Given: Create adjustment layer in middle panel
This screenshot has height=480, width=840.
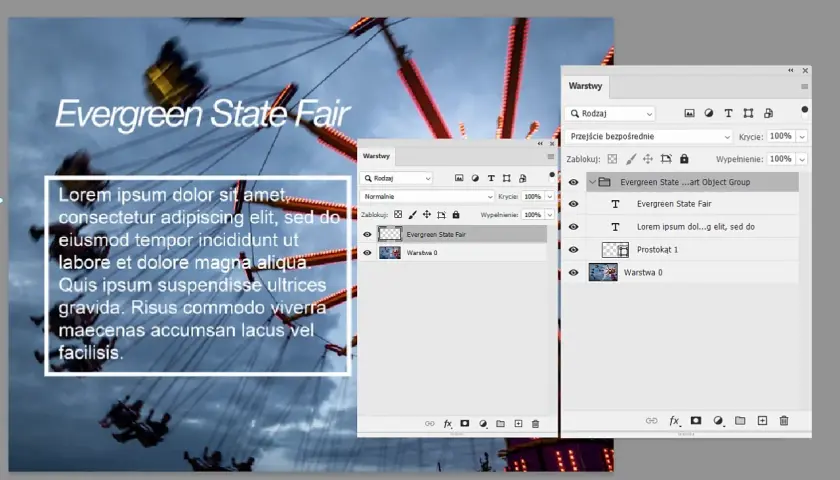Looking at the screenshot, I should tap(483, 424).
